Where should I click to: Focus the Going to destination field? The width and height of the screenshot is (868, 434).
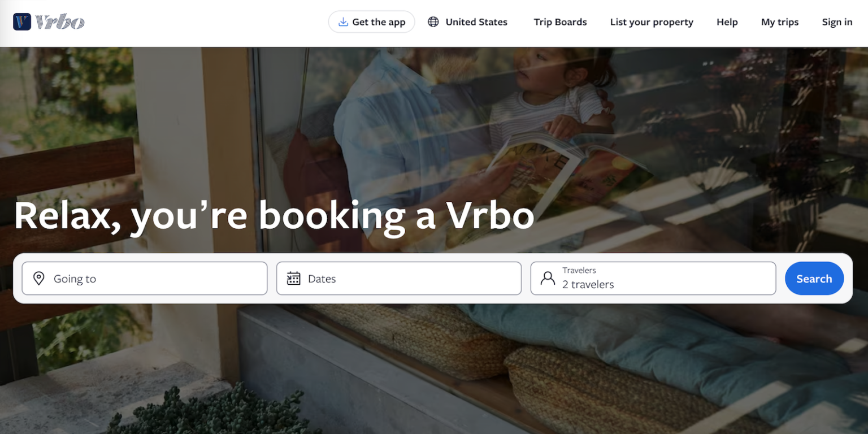click(x=145, y=278)
